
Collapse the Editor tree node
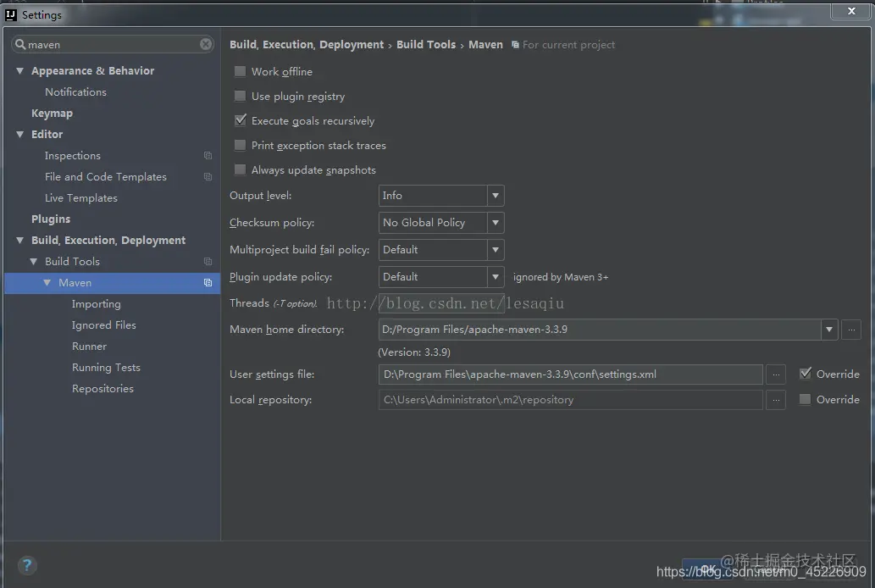coord(20,134)
